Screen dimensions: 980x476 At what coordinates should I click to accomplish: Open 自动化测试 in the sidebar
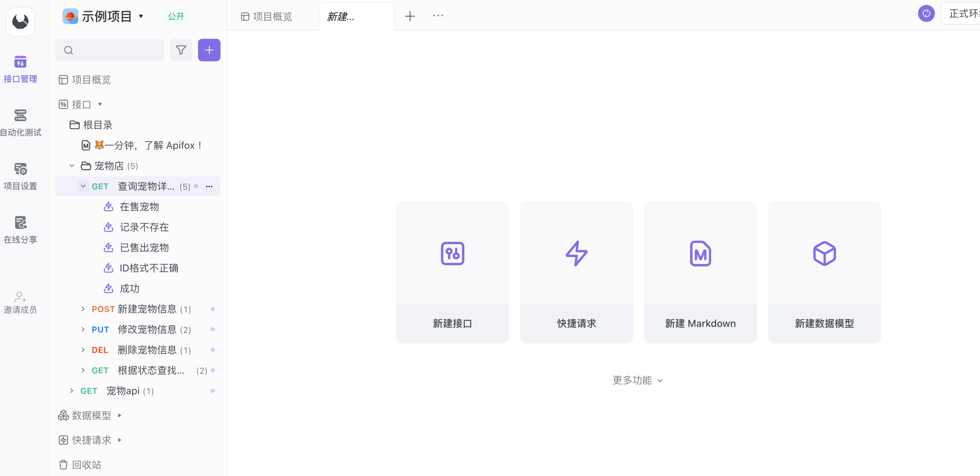20,123
